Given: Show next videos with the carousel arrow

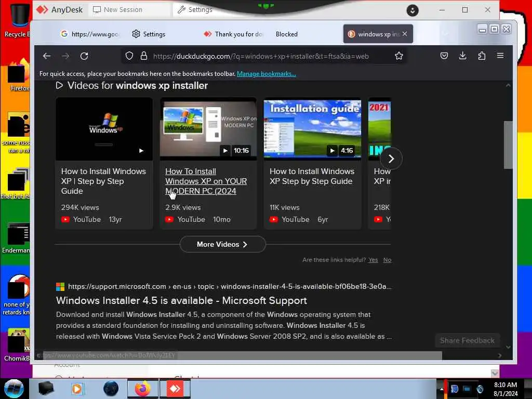Looking at the screenshot, I should pyautogui.click(x=391, y=158).
